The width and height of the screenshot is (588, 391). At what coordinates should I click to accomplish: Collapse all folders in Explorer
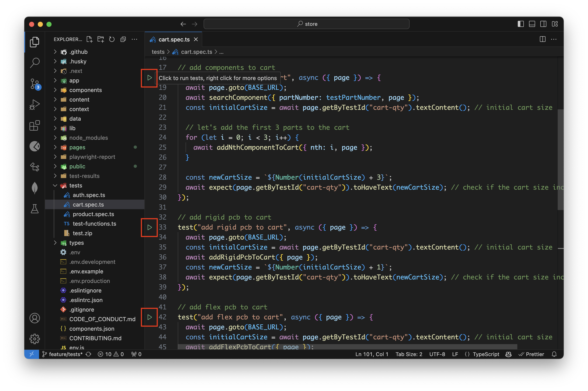point(123,39)
